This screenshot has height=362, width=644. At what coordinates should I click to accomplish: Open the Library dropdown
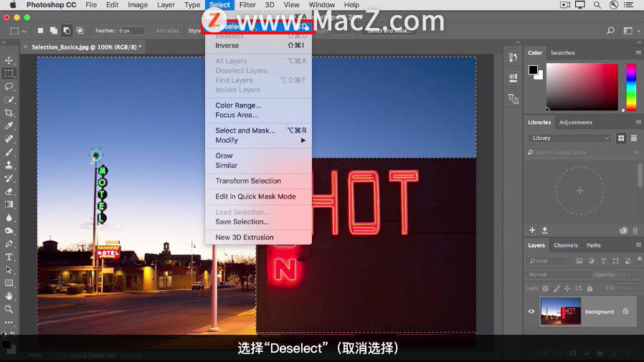569,138
